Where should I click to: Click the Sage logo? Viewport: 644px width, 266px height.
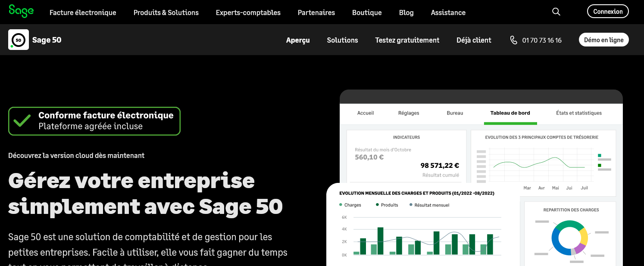pos(21,11)
